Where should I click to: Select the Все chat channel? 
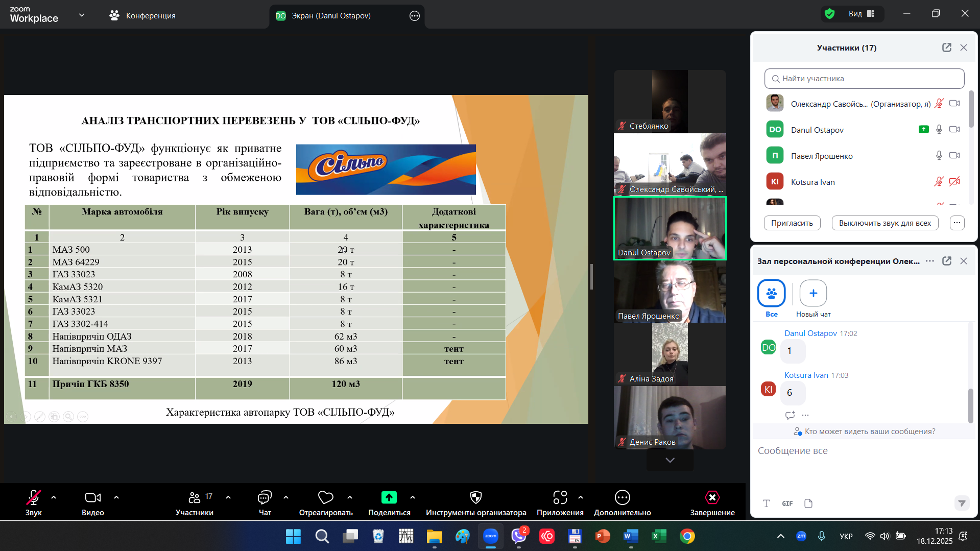pyautogui.click(x=771, y=294)
